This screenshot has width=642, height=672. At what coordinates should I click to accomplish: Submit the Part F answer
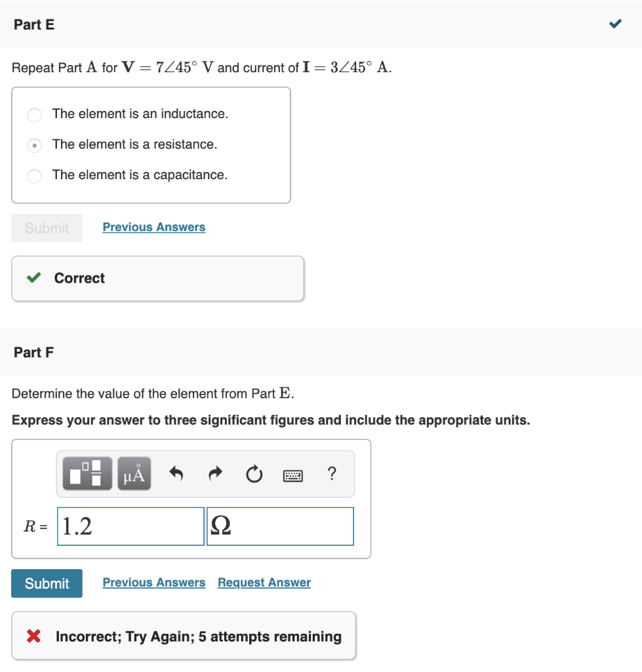click(47, 583)
